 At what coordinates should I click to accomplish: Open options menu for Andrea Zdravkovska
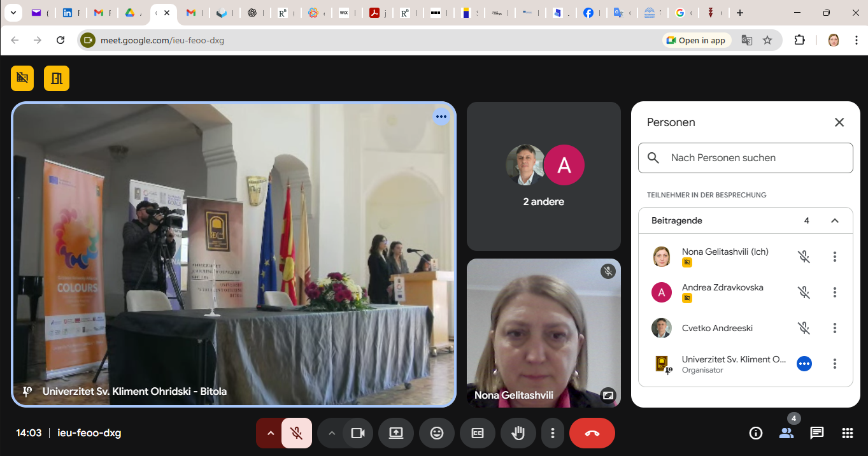(835, 292)
